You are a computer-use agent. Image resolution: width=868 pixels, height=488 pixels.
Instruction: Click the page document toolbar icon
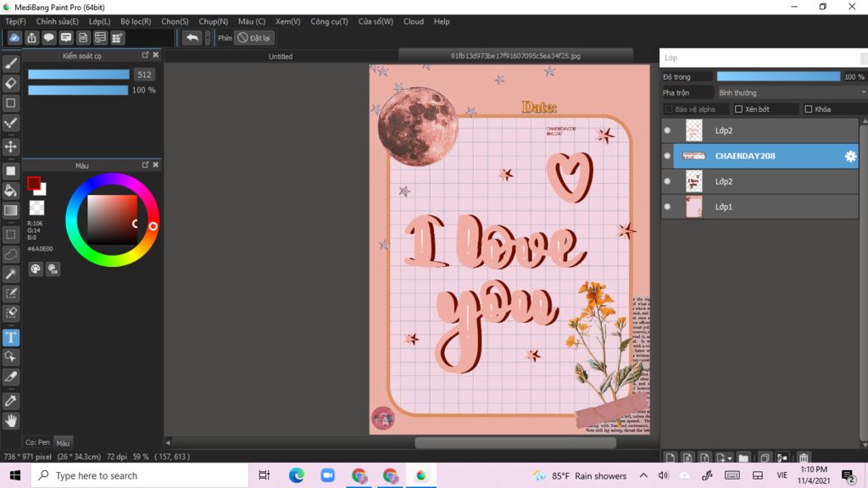(83, 37)
